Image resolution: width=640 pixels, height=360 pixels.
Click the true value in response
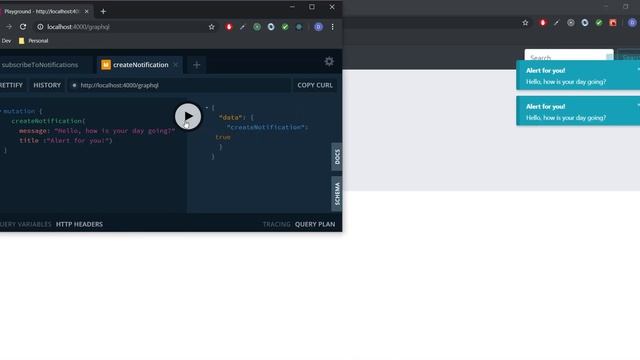click(223, 137)
